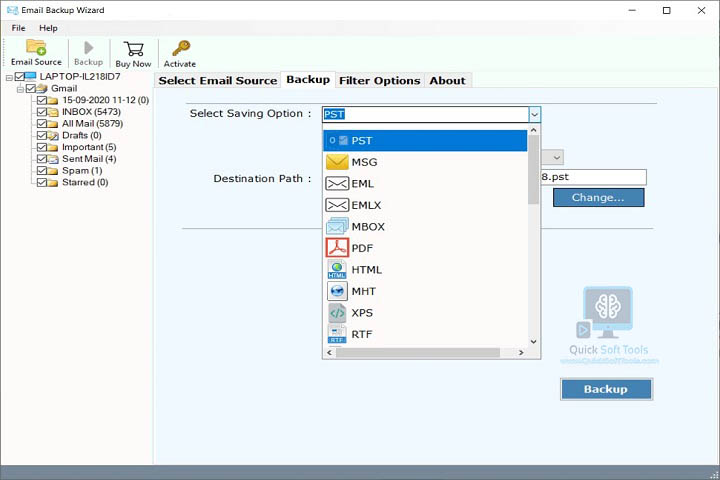Click the INBOX folder icon

click(x=52, y=112)
